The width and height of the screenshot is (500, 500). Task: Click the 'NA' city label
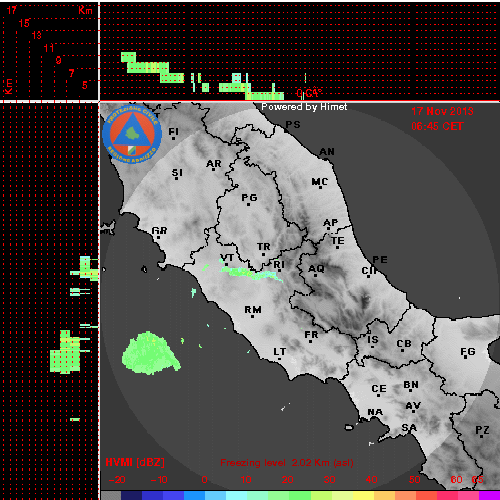pos(375,413)
